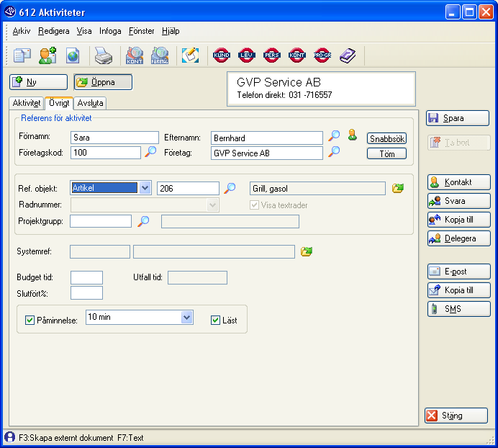Toggle the Påminnelse checkbox
Image resolution: width=498 pixels, height=448 pixels.
30,320
